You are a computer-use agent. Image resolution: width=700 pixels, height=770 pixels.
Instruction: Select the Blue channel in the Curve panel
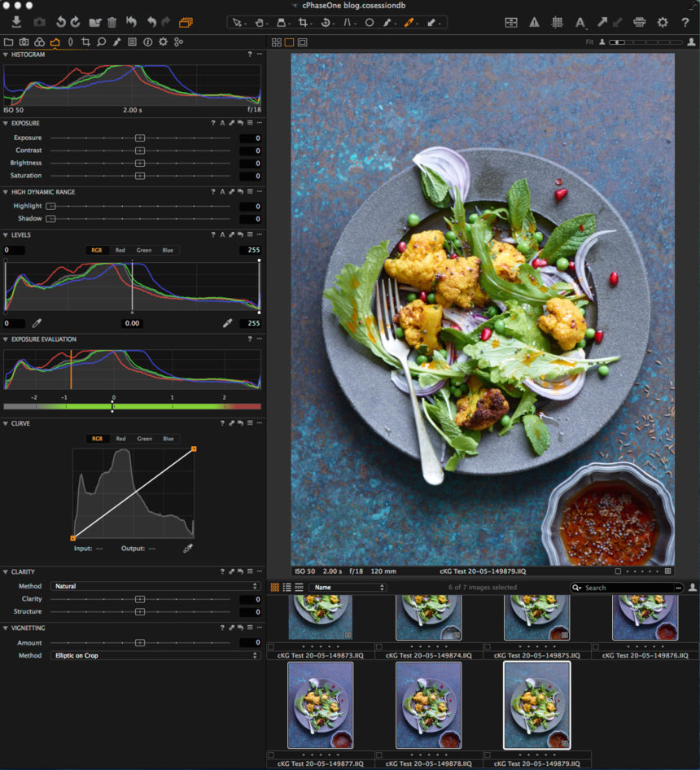(x=167, y=439)
